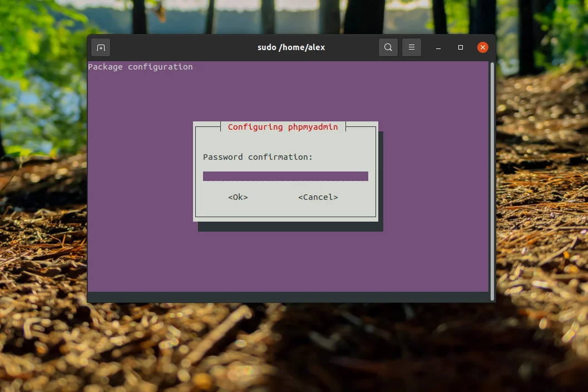Click the menu icon beside the search
The height and width of the screenshot is (392, 588).
[x=411, y=47]
